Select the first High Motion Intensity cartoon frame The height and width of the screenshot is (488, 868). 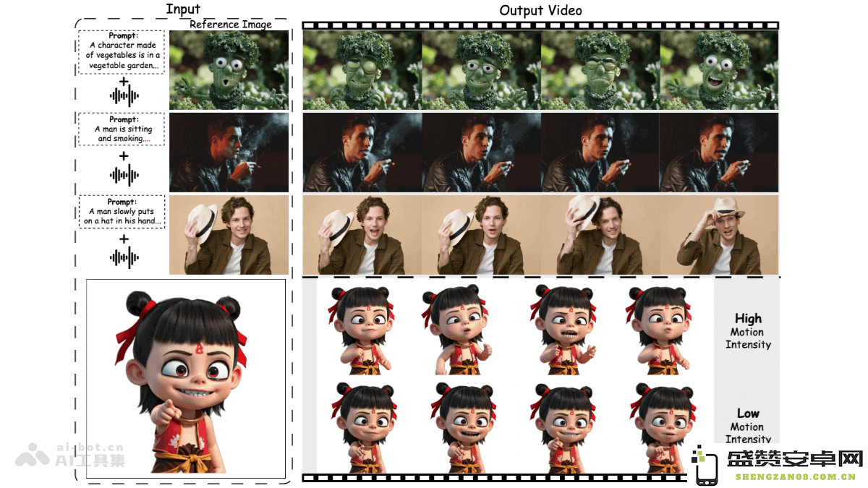pyautogui.click(x=361, y=330)
